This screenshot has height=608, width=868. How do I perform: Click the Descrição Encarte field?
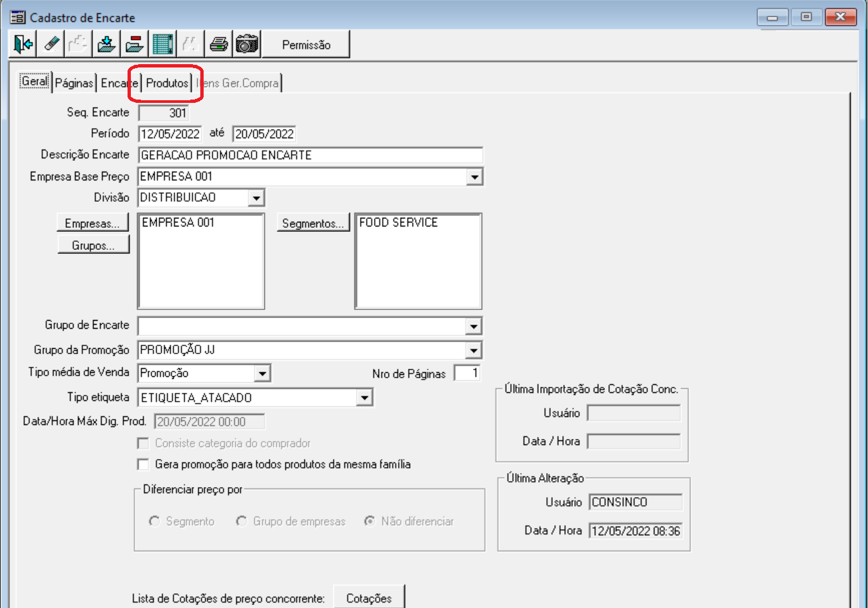(x=310, y=155)
